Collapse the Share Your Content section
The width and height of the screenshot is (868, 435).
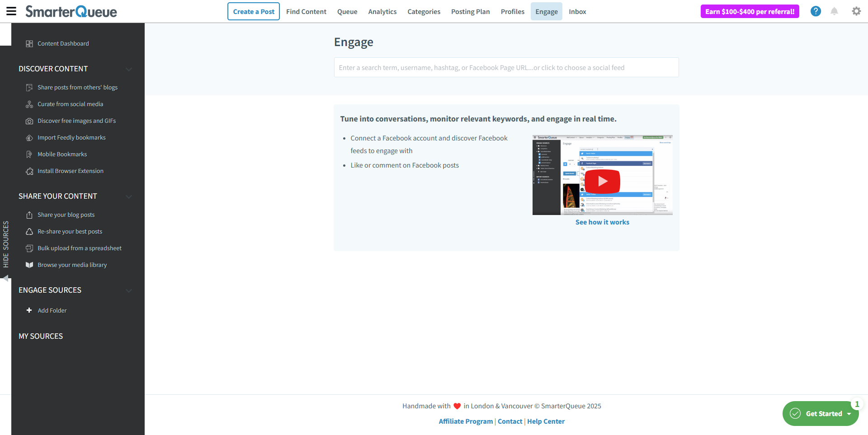129,196
